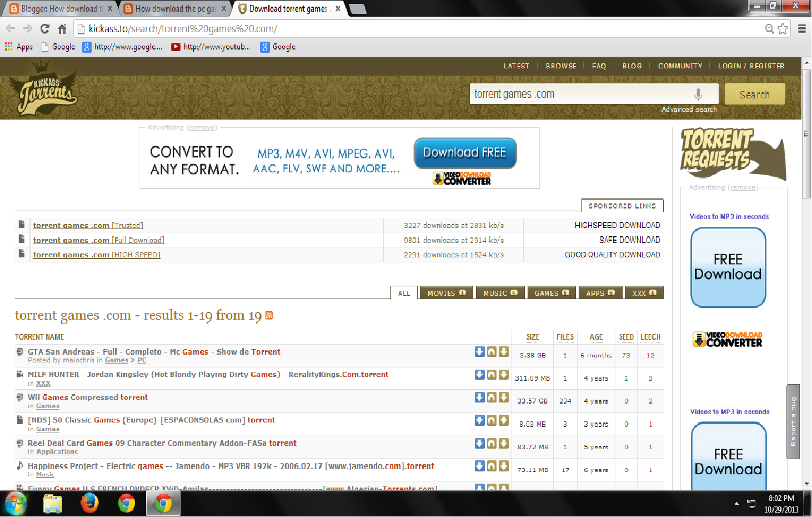The image size is (812, 517).
Task: Filter results by the MUSIC tab
Action: pos(500,293)
